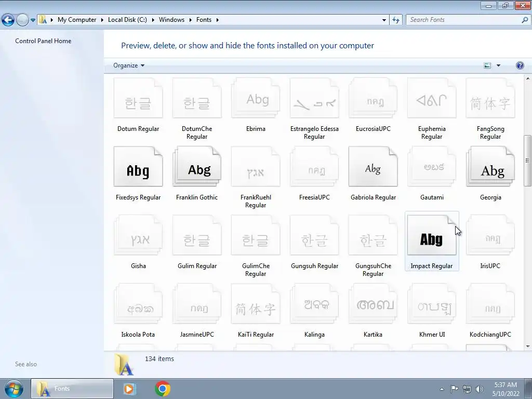Navigate to Windows folder breadcrumb
The width and height of the screenshot is (532, 399).
click(x=171, y=20)
